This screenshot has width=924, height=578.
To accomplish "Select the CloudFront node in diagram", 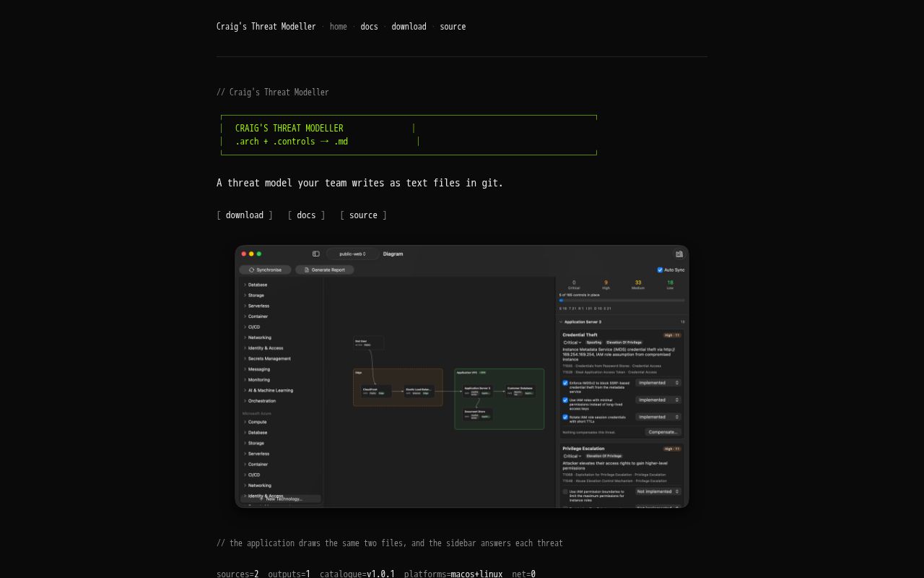I will coord(376,391).
